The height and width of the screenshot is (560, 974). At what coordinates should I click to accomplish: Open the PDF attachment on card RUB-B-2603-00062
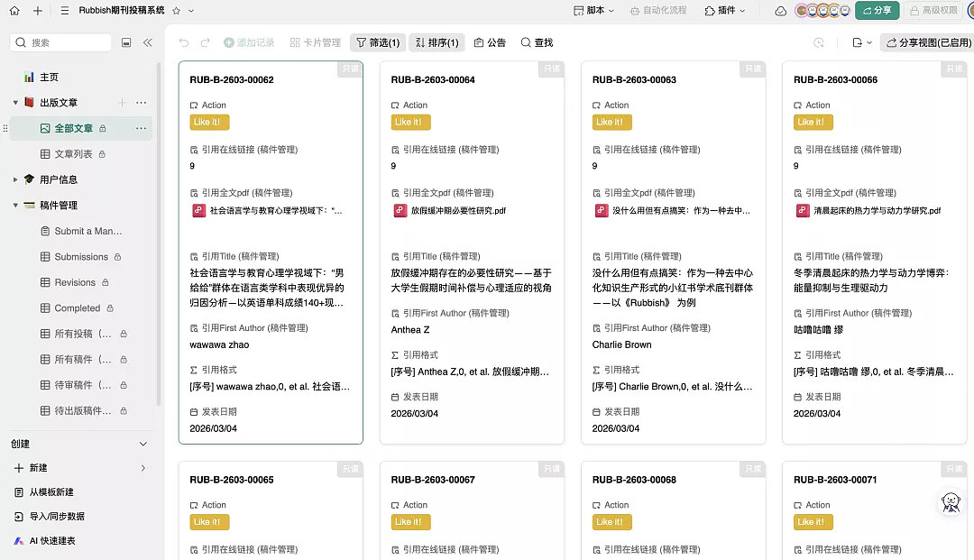pos(268,210)
